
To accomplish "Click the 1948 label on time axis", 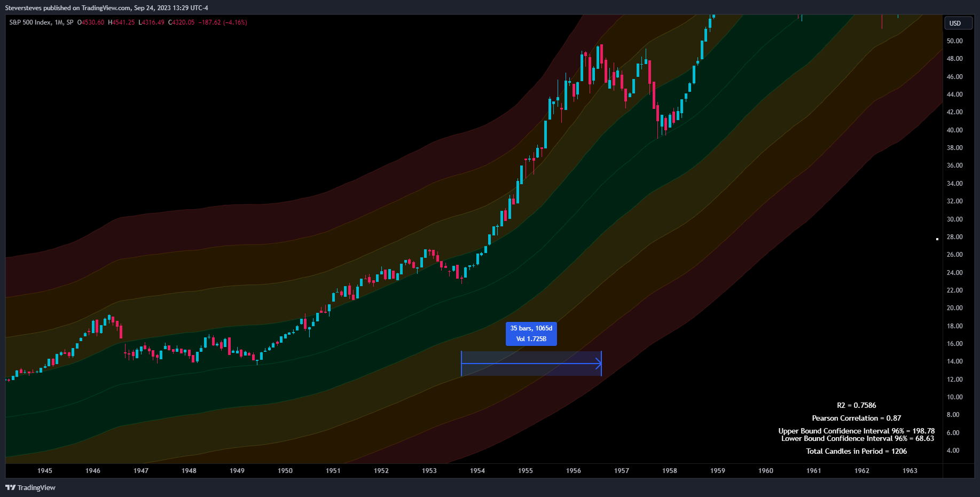I will (x=189, y=471).
